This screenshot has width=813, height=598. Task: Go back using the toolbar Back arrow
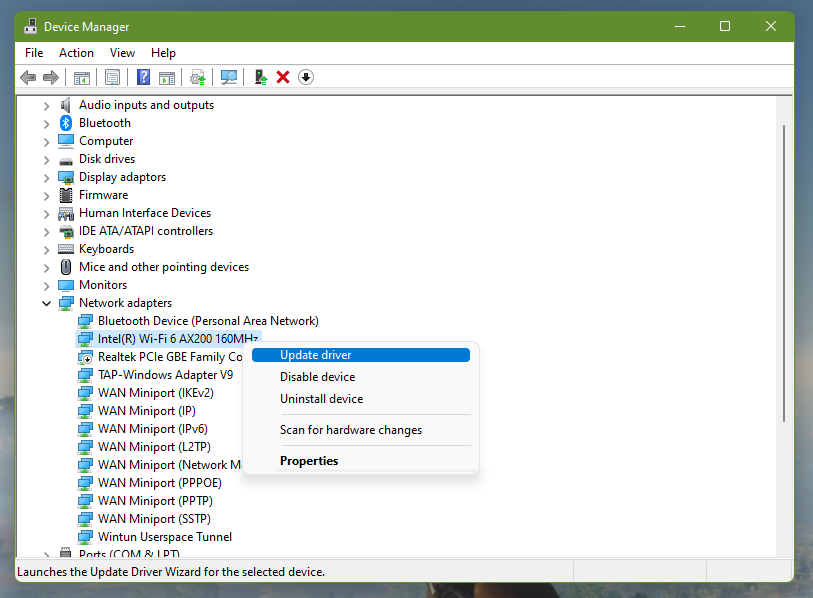tap(28, 77)
